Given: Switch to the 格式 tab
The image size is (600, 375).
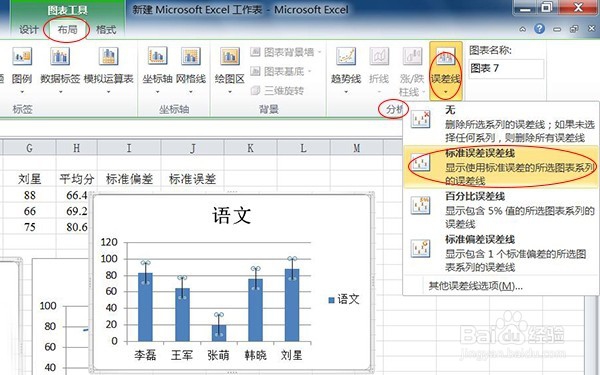Looking at the screenshot, I should (106, 29).
